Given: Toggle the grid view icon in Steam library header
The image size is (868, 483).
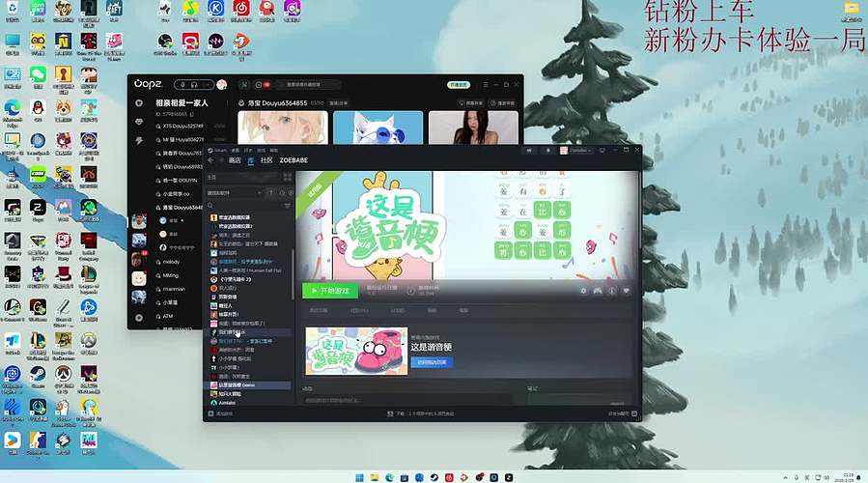Looking at the screenshot, I should coord(288,177).
